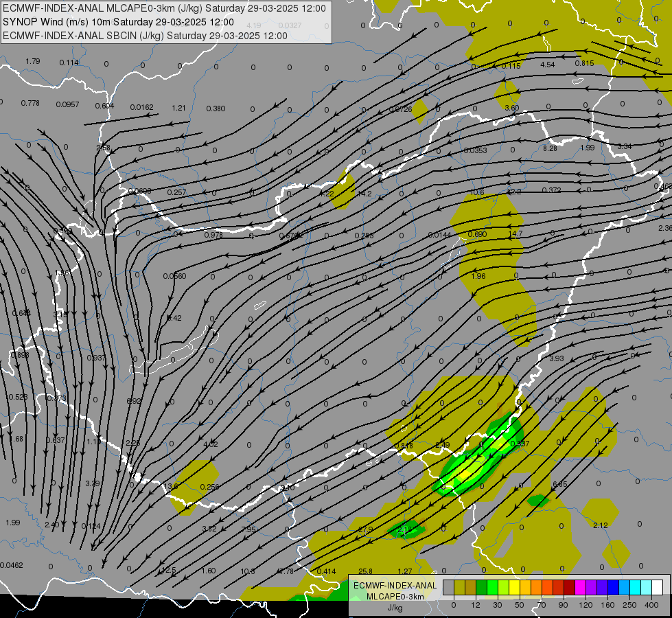Click the 2.12 value on the map
This screenshot has width=672, height=618.
[x=601, y=526]
